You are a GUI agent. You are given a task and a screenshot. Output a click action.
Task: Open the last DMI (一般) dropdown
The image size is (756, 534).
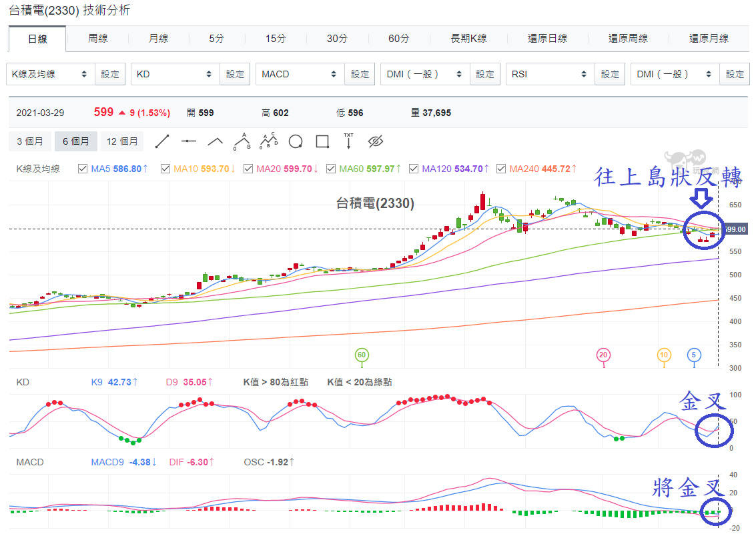pos(675,74)
